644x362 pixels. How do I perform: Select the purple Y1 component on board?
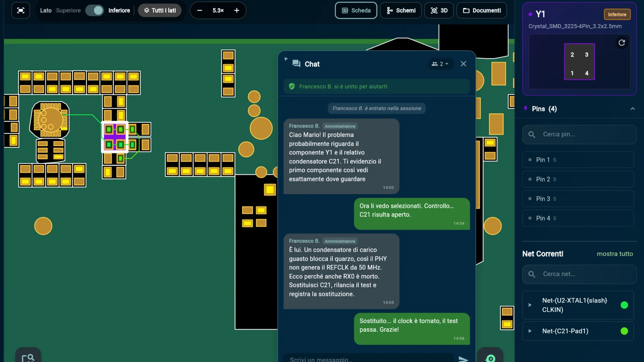pos(115,137)
